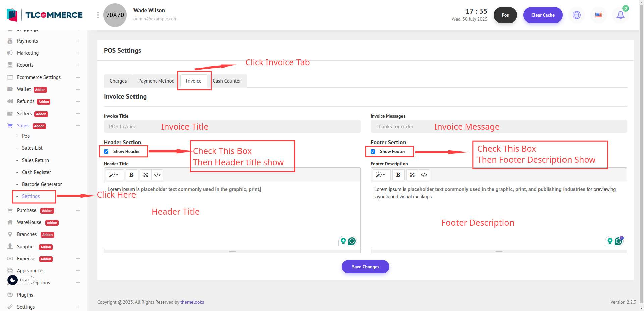Viewport: 644px width, 311px height.
Task: Open magic style dropdown in Header editor
Action: click(x=114, y=175)
